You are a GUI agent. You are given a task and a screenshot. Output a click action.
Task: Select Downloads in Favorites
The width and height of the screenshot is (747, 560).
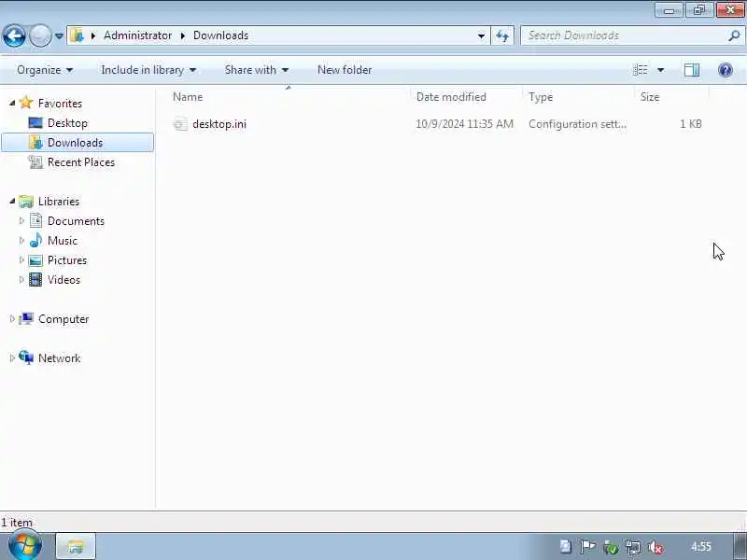click(75, 143)
